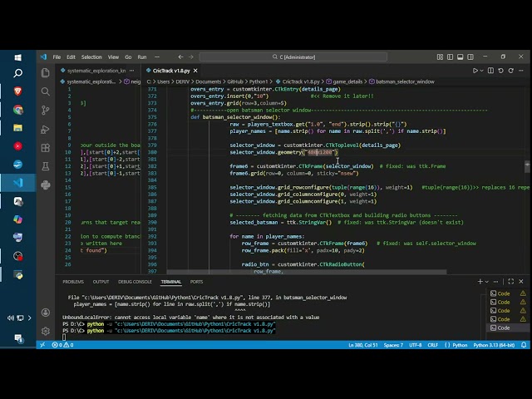The height and width of the screenshot is (399, 532).
Task: Select the OUTPUT panel tab
Action: [x=101, y=282]
